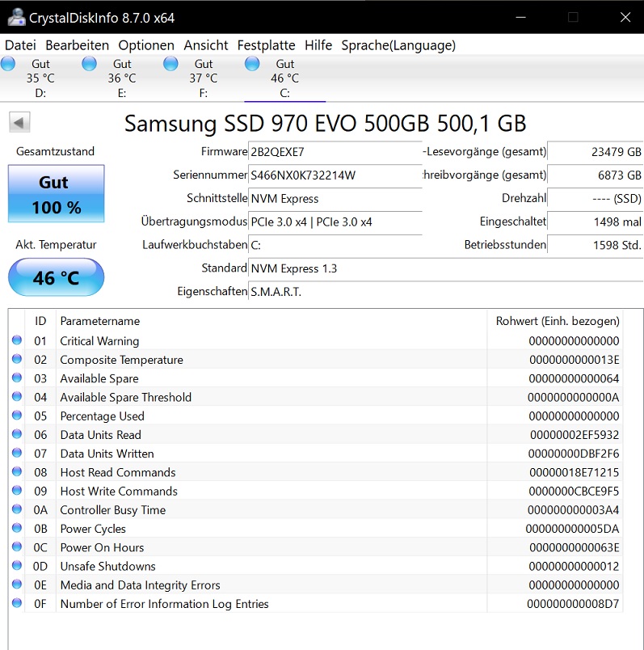Click the Betriebsstunden value 1598 Std.
The image size is (644, 650).
click(595, 245)
